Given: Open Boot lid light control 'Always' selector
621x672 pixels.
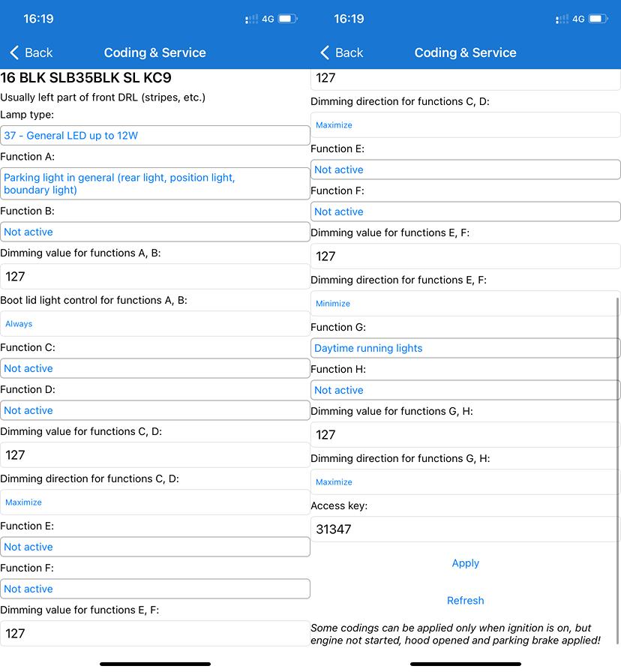Looking at the screenshot, I should [x=155, y=323].
